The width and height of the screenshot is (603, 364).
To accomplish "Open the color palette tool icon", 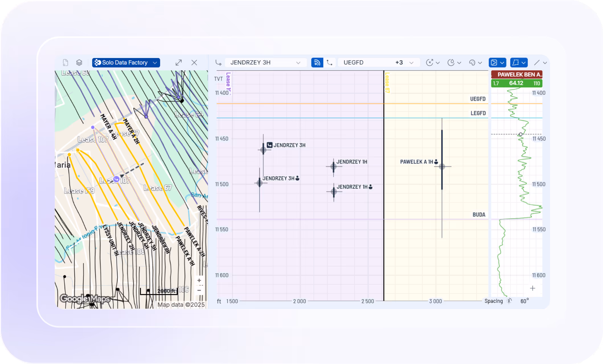I will point(472,63).
